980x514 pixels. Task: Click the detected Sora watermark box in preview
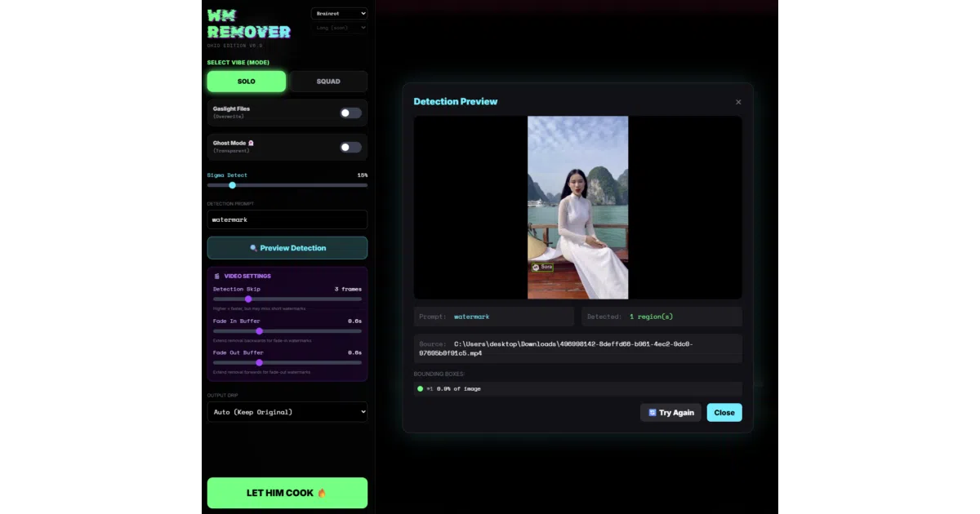(x=542, y=267)
